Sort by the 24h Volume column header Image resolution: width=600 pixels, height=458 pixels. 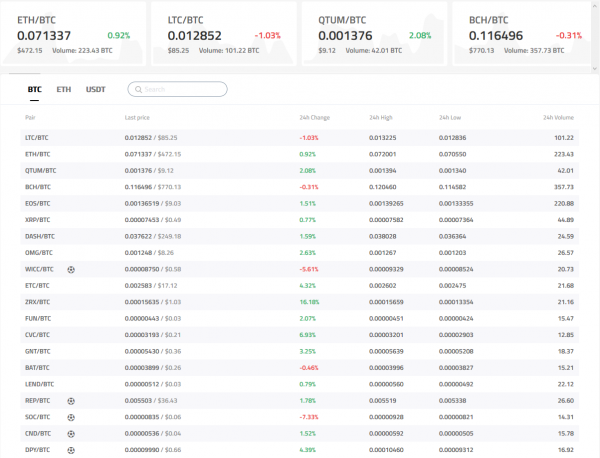(558, 117)
